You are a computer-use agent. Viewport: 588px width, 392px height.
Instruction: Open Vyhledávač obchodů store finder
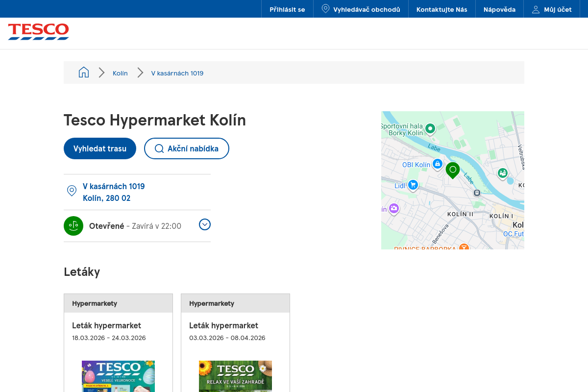pyautogui.click(x=361, y=9)
